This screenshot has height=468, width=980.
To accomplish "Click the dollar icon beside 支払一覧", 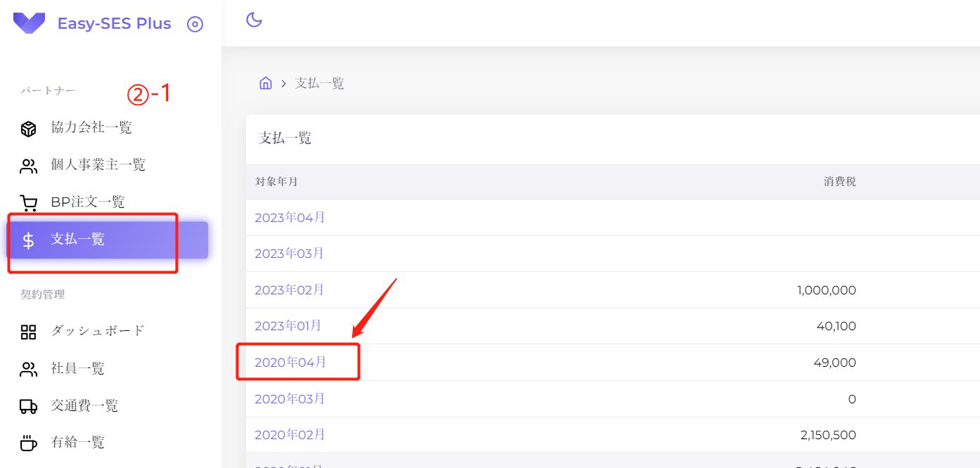I will (28, 240).
